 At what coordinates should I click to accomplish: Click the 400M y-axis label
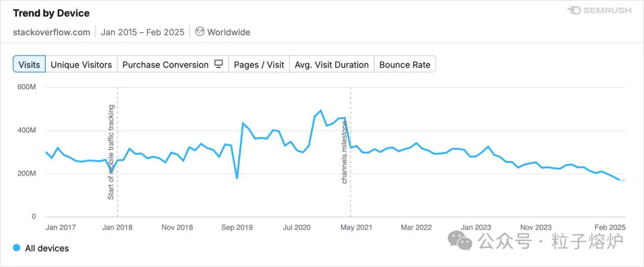click(x=26, y=130)
